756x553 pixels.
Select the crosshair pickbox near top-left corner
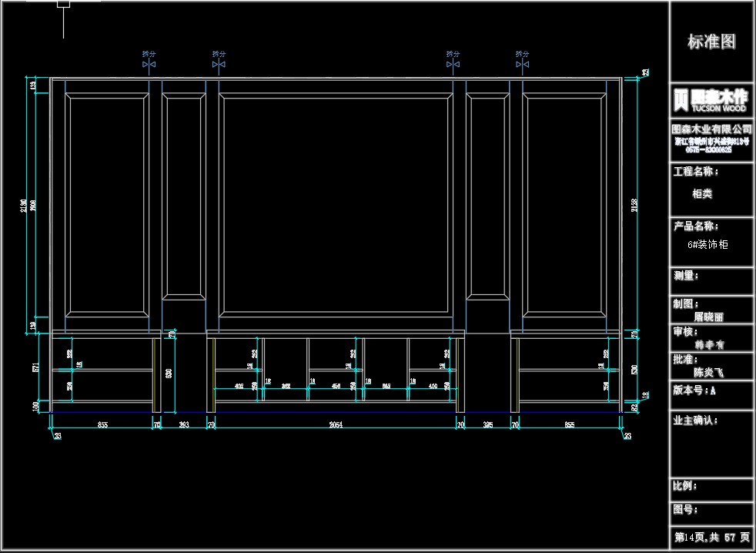(x=63, y=4)
